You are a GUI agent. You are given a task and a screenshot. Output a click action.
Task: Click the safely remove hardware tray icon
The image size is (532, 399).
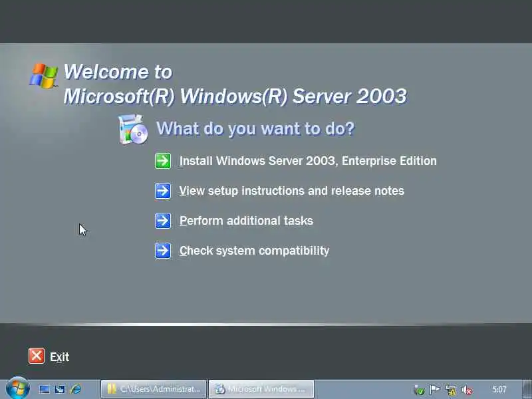pyautogui.click(x=420, y=390)
